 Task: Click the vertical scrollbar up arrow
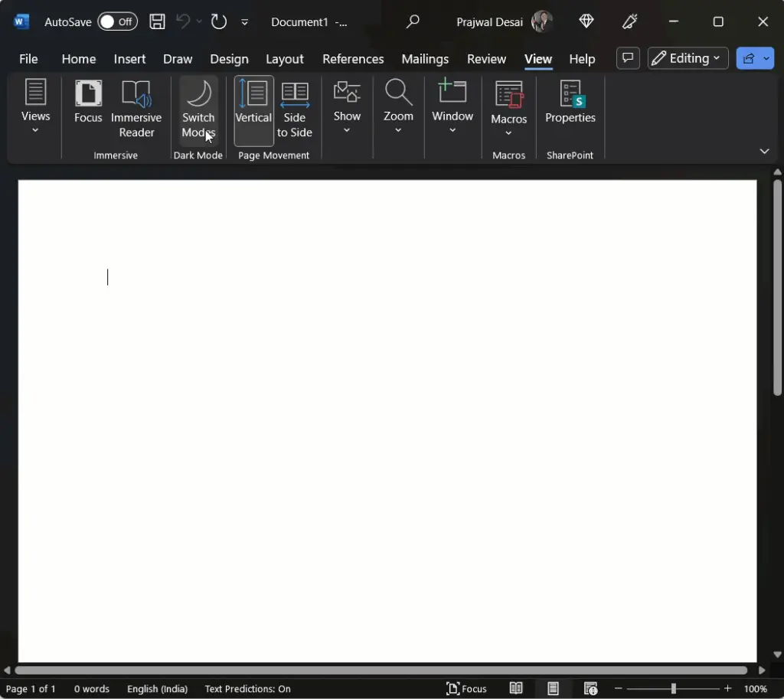[777, 172]
